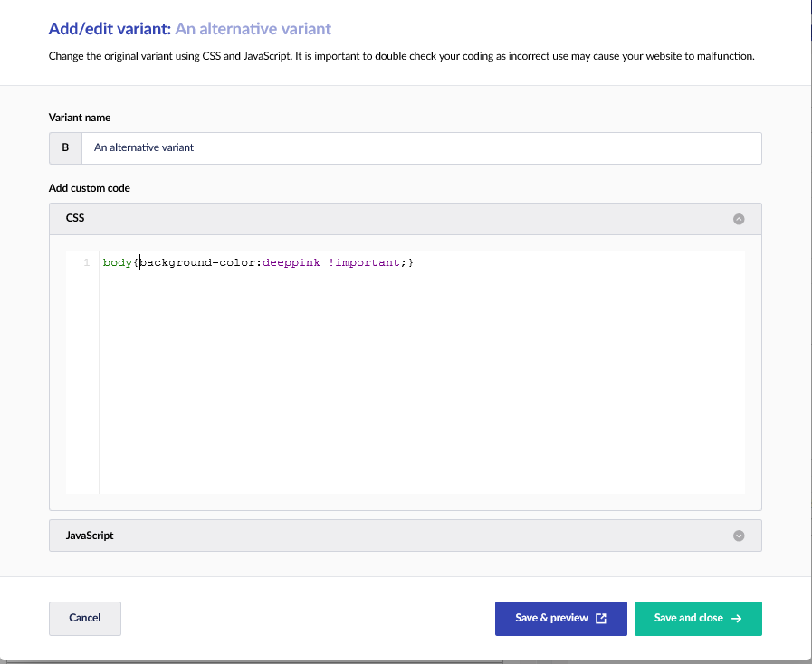Click line number 1 in the CSS editor gutter
The image size is (812, 664).
(86, 262)
